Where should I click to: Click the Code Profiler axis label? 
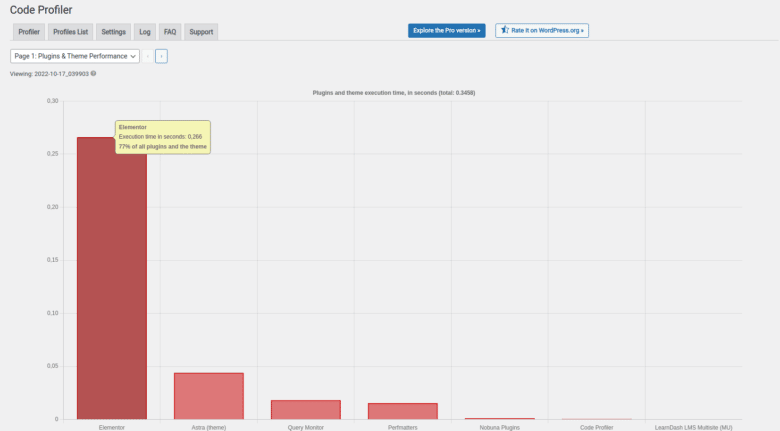[596, 428]
